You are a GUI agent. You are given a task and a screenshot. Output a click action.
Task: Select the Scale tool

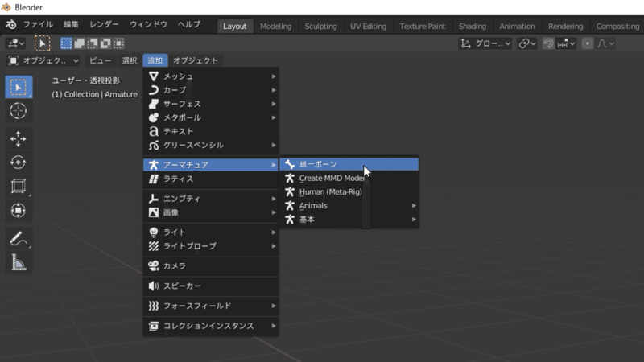(x=19, y=187)
